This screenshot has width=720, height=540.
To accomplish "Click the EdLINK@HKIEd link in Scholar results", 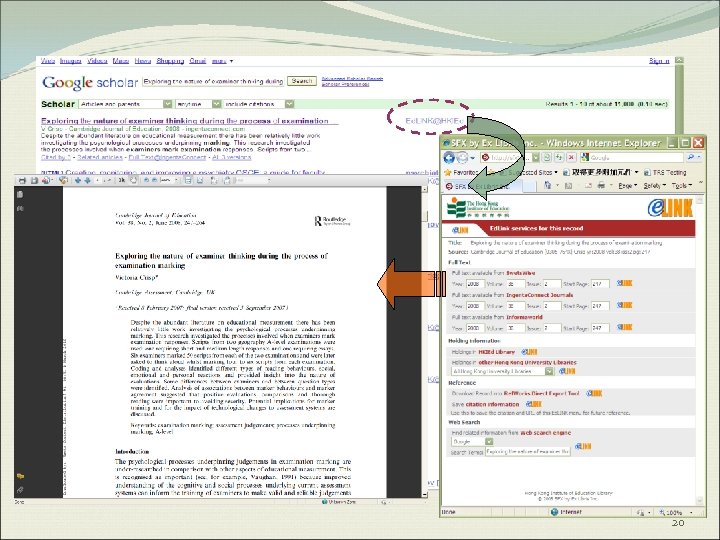I will pyautogui.click(x=434, y=121).
